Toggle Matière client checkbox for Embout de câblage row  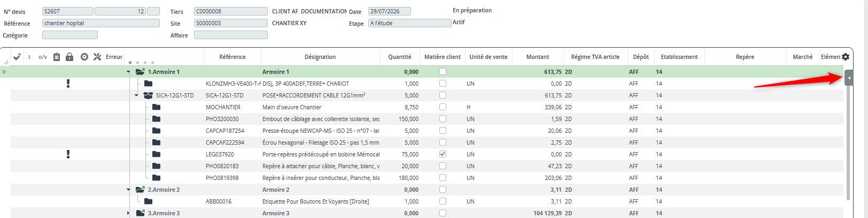tap(443, 119)
